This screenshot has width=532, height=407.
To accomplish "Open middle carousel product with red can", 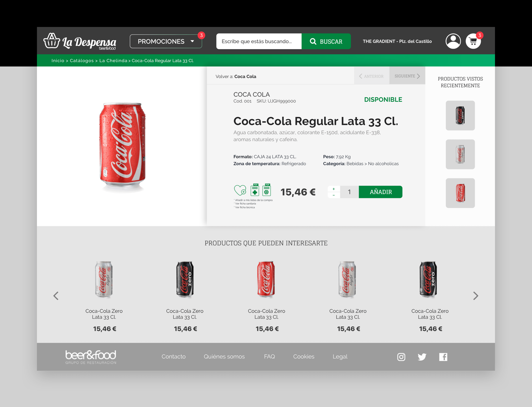I will point(266,279).
